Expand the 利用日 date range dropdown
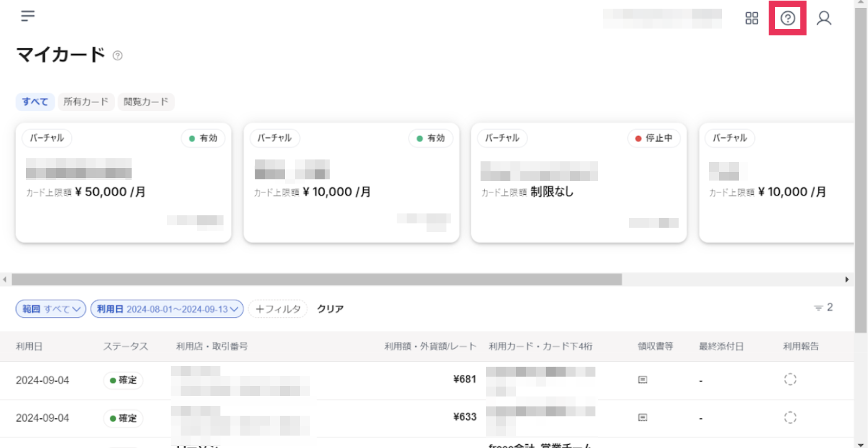This screenshot has width=868, height=448. click(x=167, y=308)
